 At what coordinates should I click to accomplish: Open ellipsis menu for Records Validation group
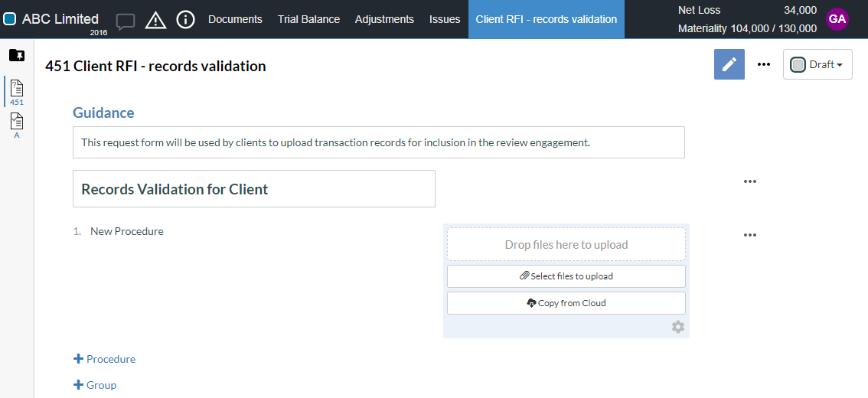pyautogui.click(x=749, y=181)
